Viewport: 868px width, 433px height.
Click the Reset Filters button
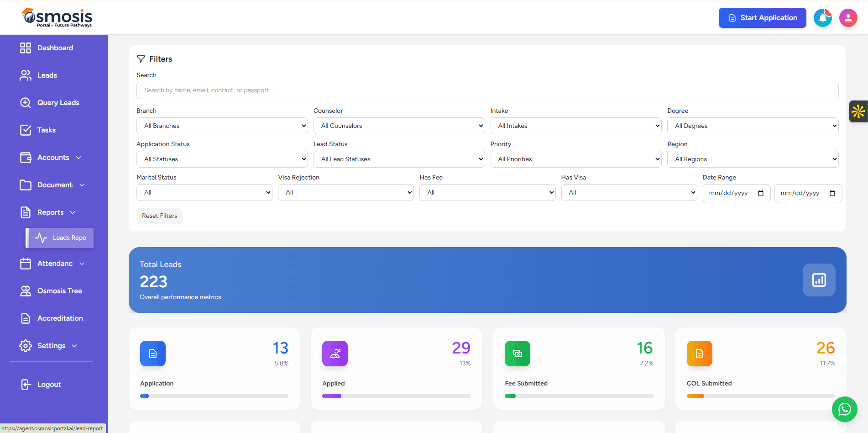[x=159, y=216]
